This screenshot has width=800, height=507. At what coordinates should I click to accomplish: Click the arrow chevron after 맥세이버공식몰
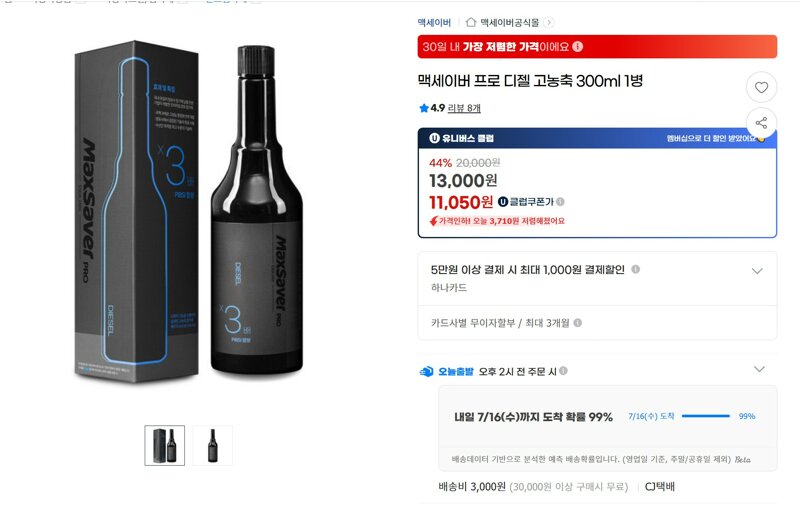(548, 22)
